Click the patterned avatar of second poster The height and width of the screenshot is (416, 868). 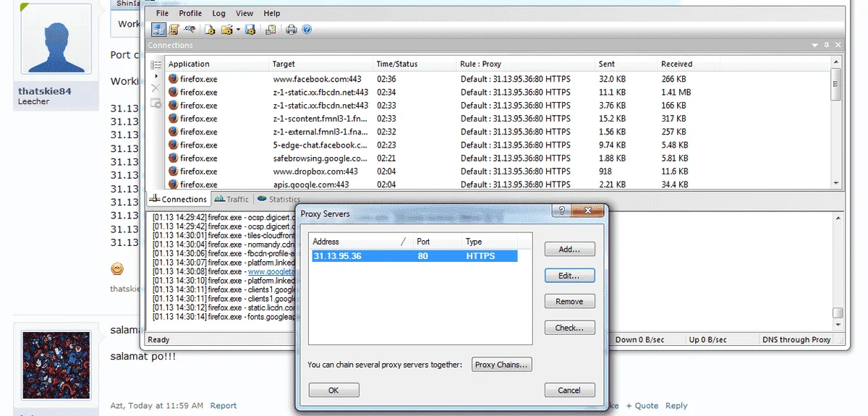[56, 365]
